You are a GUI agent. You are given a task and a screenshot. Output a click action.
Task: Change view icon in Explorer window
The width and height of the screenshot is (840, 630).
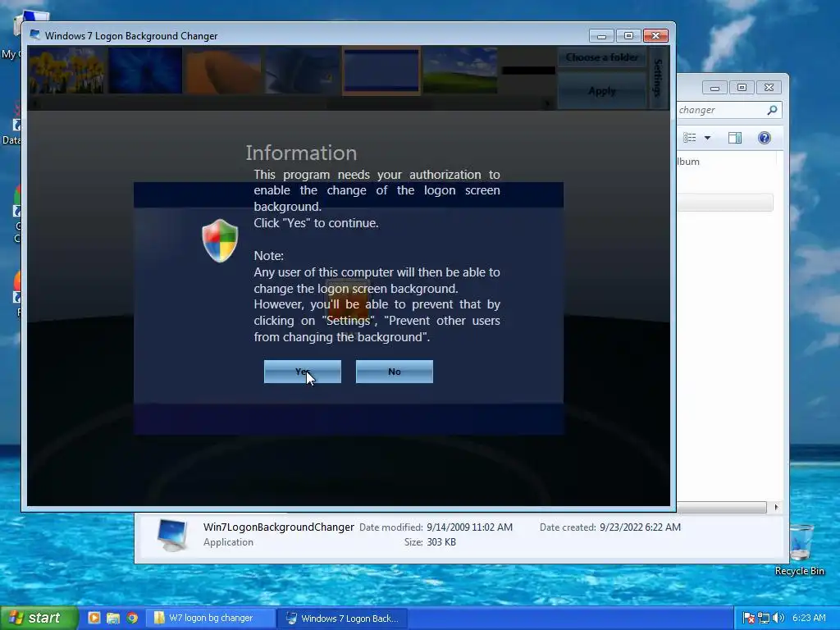690,138
